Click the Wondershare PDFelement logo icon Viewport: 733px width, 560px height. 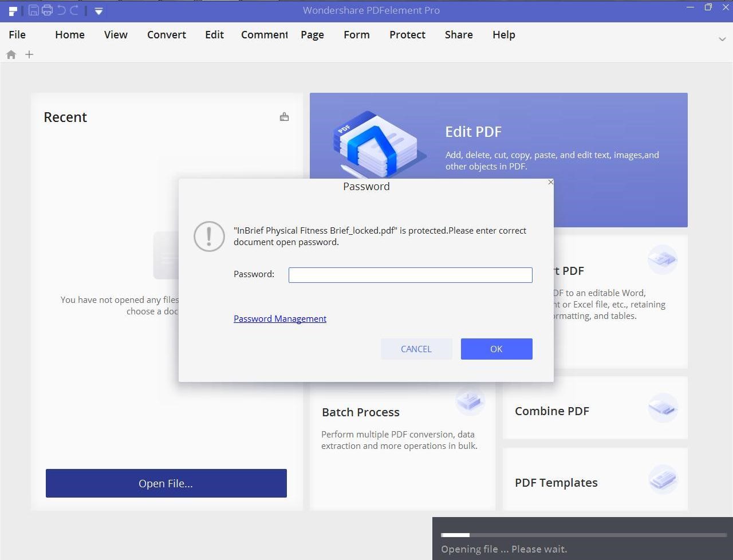[x=13, y=10]
